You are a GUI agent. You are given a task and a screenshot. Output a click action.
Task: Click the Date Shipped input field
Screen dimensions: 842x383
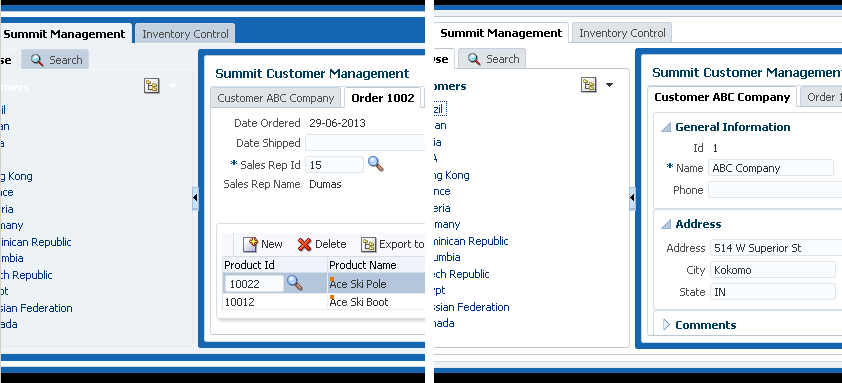point(365,143)
